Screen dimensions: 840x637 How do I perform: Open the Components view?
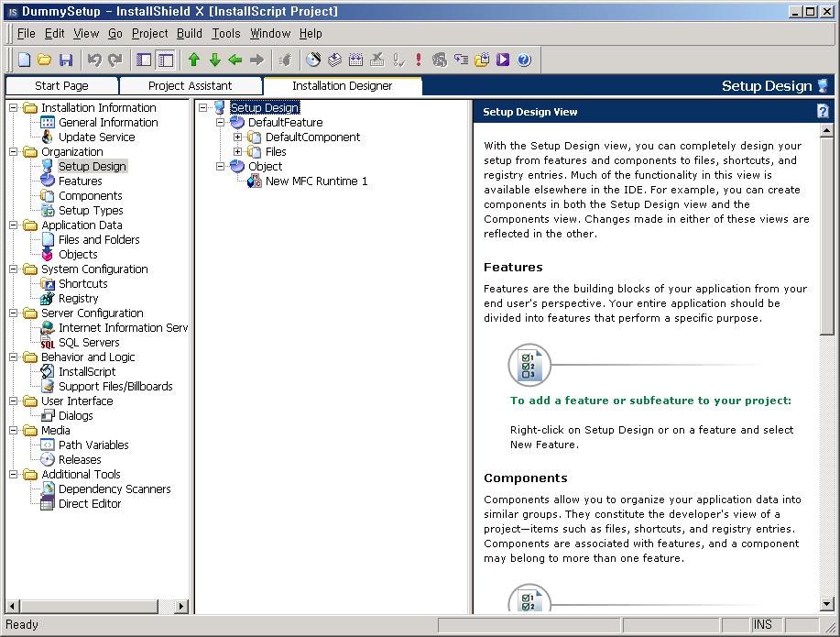[x=90, y=196]
